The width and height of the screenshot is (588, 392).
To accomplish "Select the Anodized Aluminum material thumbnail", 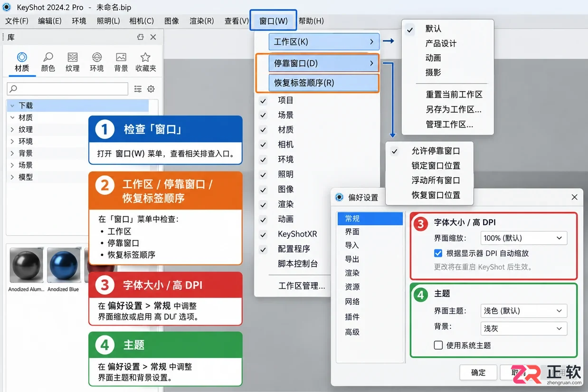I will (27, 266).
